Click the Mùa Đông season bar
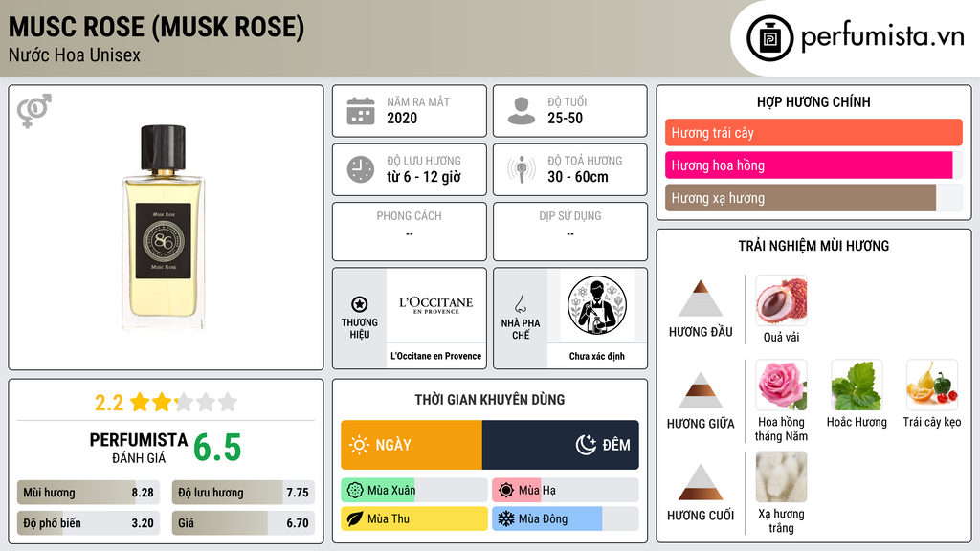 point(566,518)
